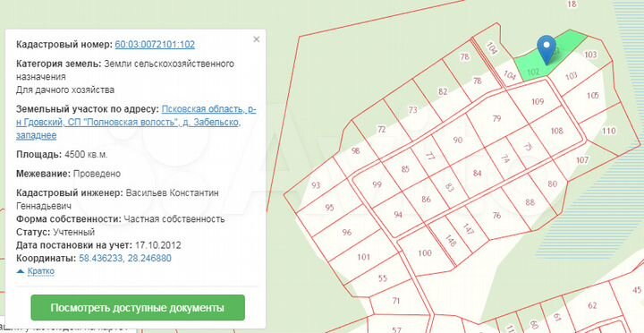Select parcel 100 on the map

[425, 252]
